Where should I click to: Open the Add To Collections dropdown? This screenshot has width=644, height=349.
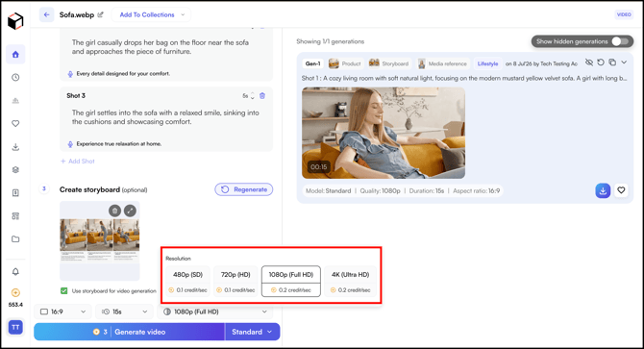coord(151,14)
